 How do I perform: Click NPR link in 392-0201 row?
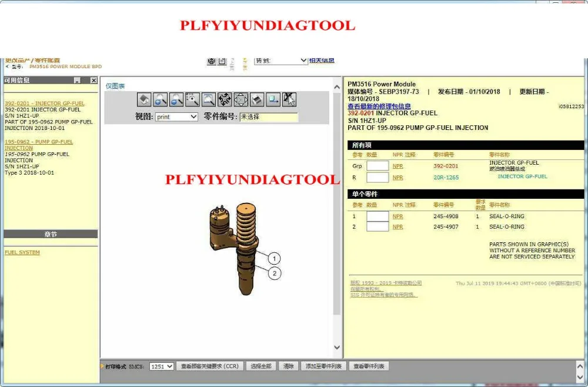point(398,166)
